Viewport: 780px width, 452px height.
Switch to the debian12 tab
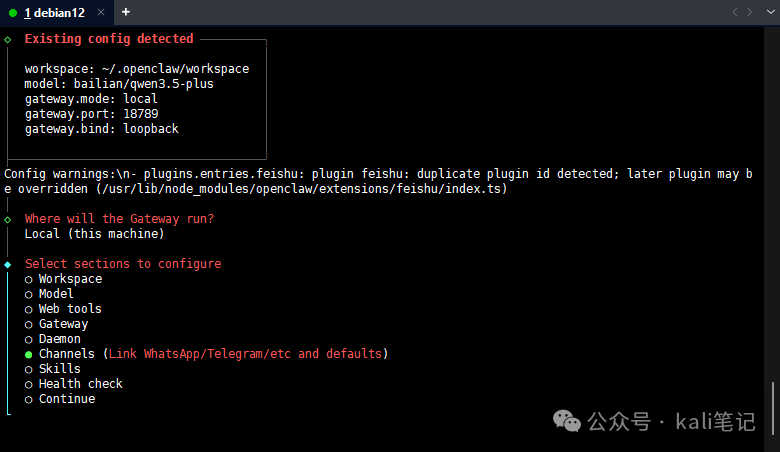tap(55, 12)
